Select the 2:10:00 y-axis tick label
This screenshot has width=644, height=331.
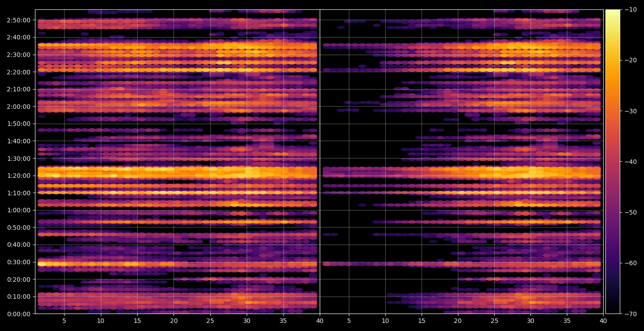pyautogui.click(x=18, y=89)
